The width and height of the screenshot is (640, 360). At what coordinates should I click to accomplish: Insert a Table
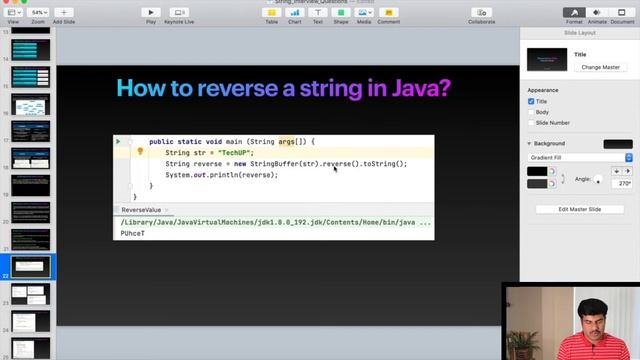pyautogui.click(x=271, y=13)
